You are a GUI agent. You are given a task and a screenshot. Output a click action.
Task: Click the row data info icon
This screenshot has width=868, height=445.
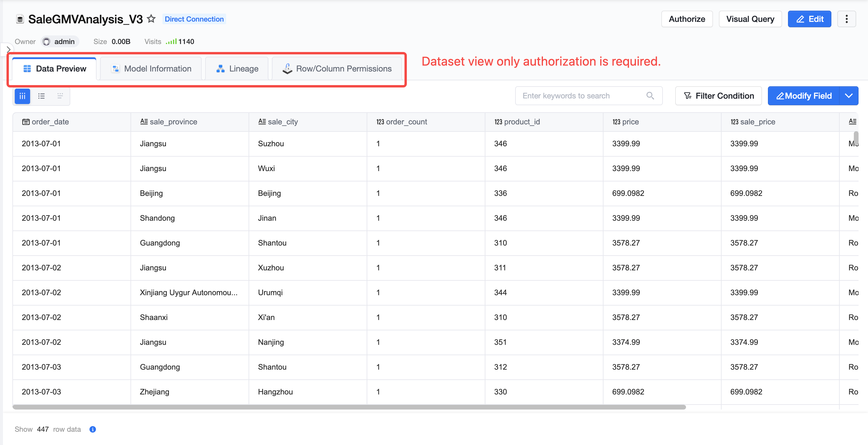(93, 429)
